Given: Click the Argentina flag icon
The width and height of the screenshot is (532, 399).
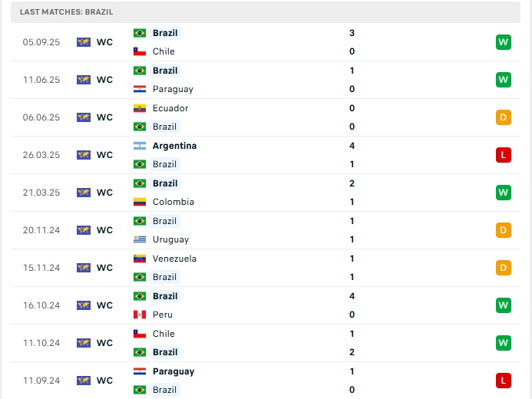Looking at the screenshot, I should [x=140, y=146].
